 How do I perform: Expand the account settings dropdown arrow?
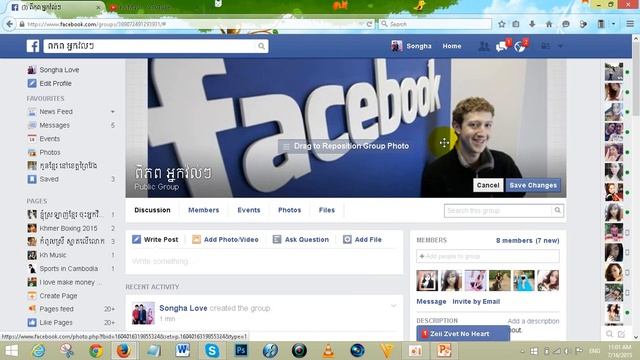(x=560, y=46)
